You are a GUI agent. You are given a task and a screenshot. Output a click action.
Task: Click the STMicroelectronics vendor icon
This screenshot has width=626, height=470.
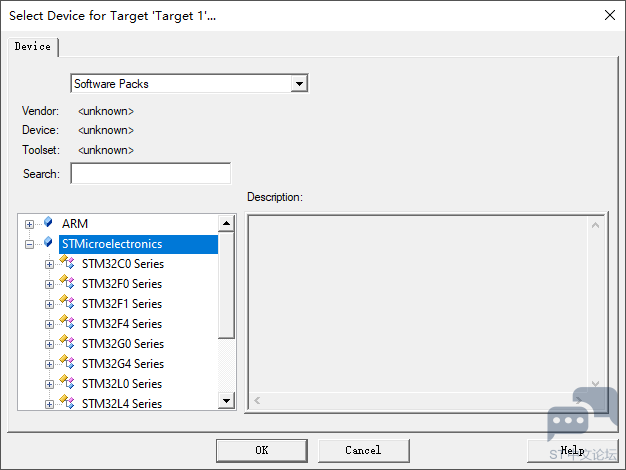(48, 242)
